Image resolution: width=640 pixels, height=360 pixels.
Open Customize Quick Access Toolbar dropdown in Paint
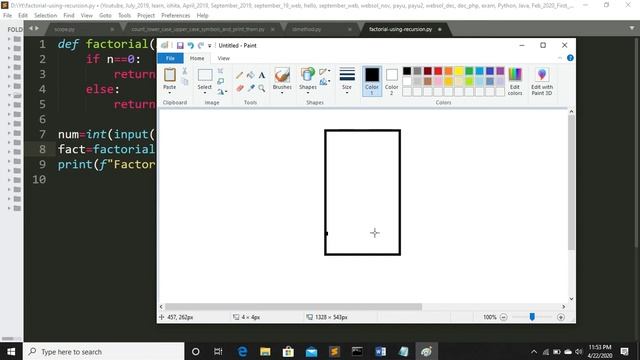pos(209,46)
